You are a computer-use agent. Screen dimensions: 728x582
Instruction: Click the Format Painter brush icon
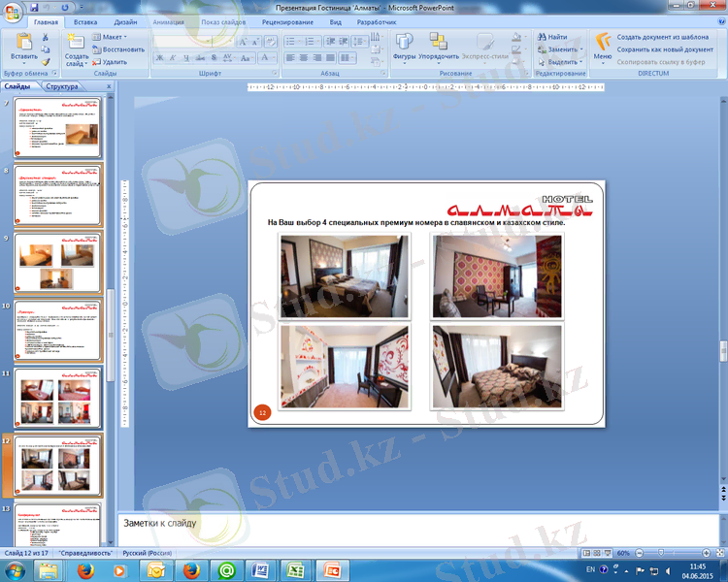click(x=46, y=62)
